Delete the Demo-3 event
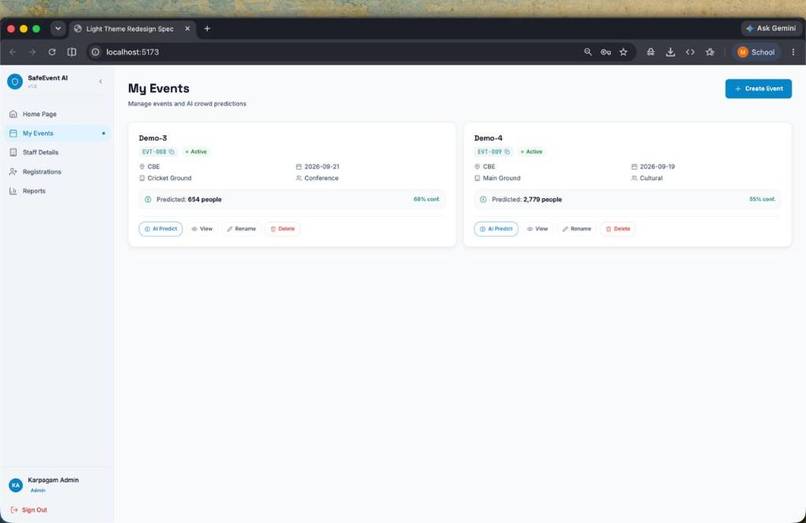806x523 pixels. click(283, 229)
